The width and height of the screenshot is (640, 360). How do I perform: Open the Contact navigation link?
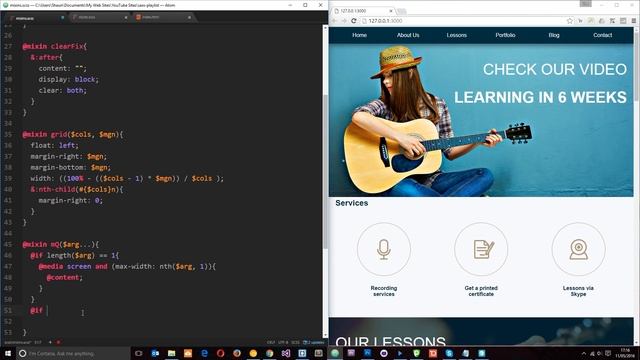(602, 35)
